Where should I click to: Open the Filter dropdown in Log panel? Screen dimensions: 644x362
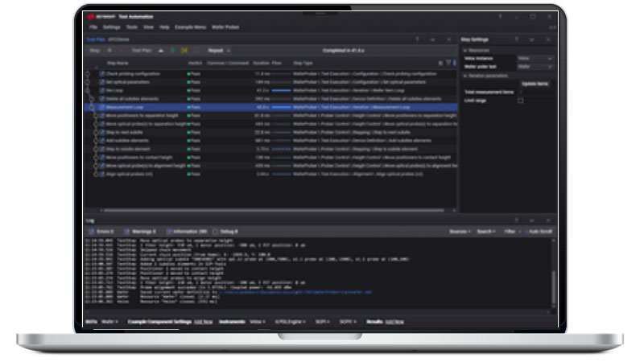tap(512, 232)
